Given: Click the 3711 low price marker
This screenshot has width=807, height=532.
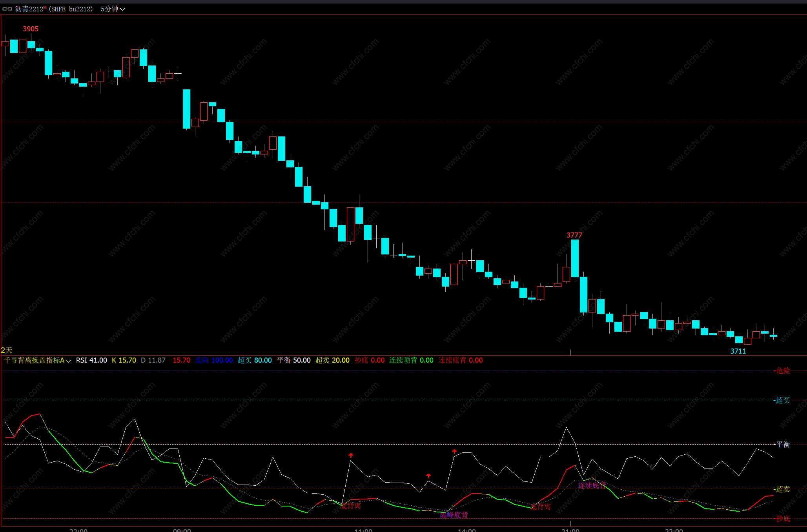Looking at the screenshot, I should (x=738, y=351).
